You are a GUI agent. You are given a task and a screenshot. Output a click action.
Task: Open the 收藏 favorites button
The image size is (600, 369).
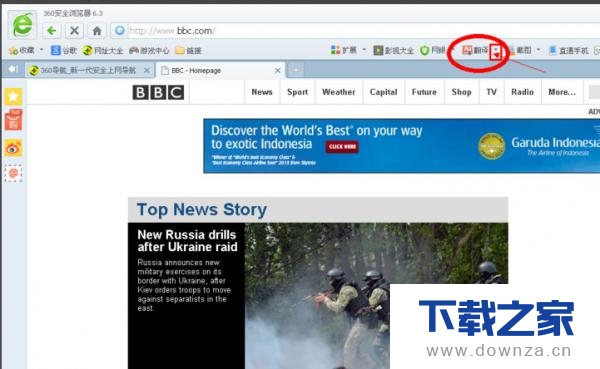click(x=21, y=50)
